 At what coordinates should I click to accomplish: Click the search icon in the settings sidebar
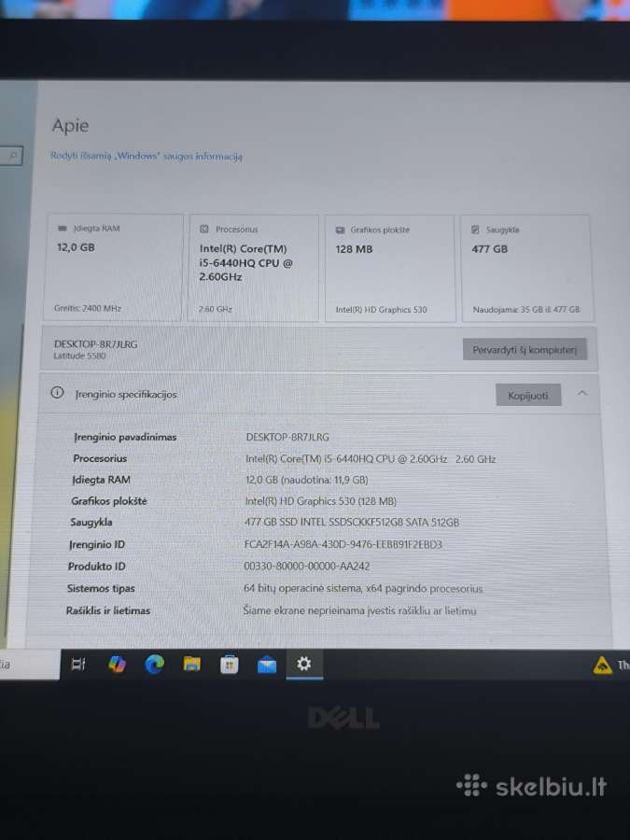coord(13,156)
